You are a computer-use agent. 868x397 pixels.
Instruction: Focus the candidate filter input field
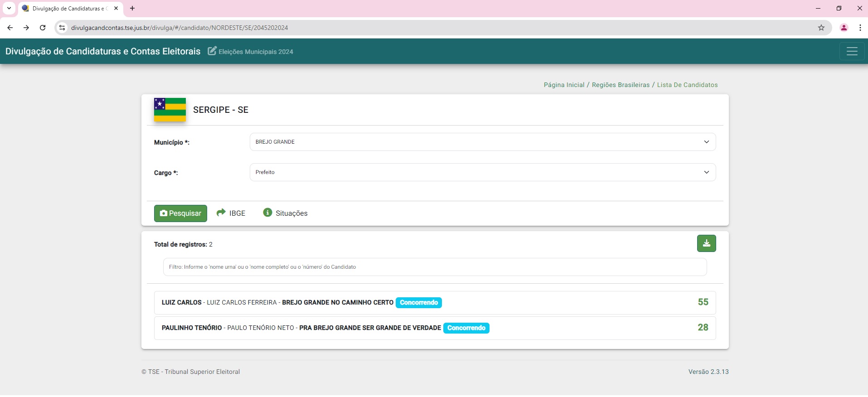click(x=435, y=267)
